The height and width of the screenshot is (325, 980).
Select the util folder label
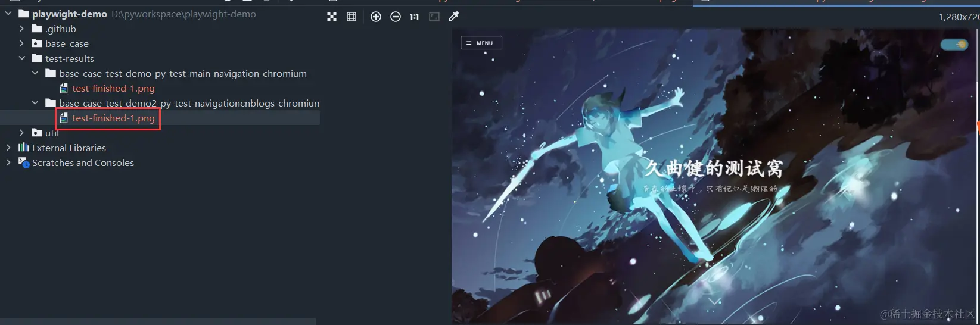52,133
